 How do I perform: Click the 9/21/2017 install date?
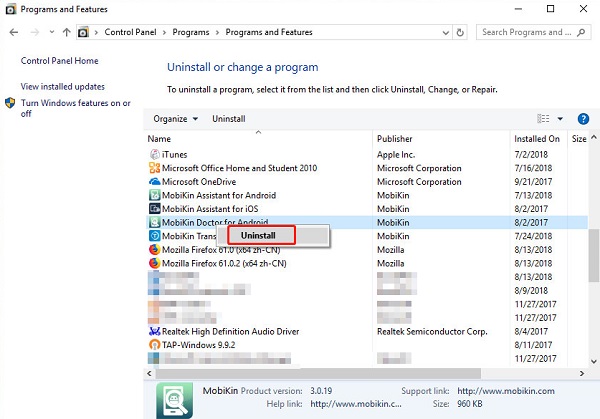[x=533, y=182]
